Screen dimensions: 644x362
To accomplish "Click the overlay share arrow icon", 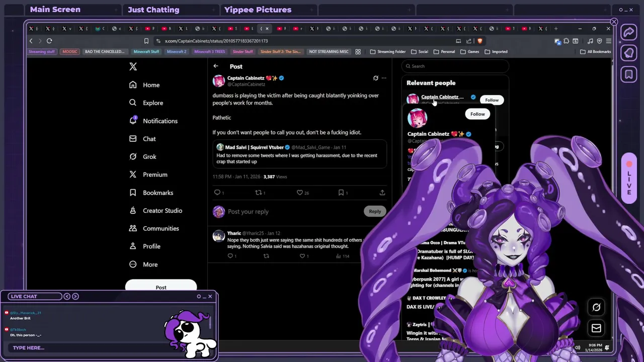I will pos(629,33).
